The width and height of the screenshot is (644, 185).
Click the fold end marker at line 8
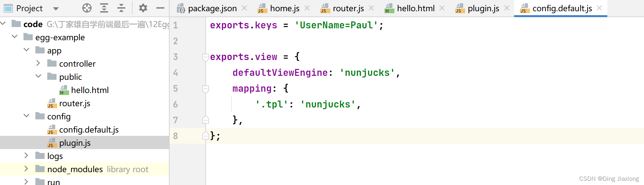pyautogui.click(x=206, y=136)
